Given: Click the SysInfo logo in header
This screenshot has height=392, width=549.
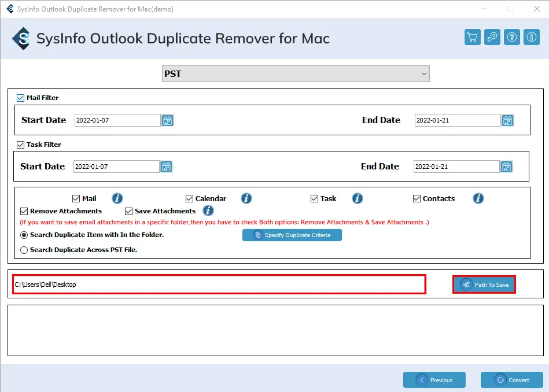Looking at the screenshot, I should [x=21, y=39].
